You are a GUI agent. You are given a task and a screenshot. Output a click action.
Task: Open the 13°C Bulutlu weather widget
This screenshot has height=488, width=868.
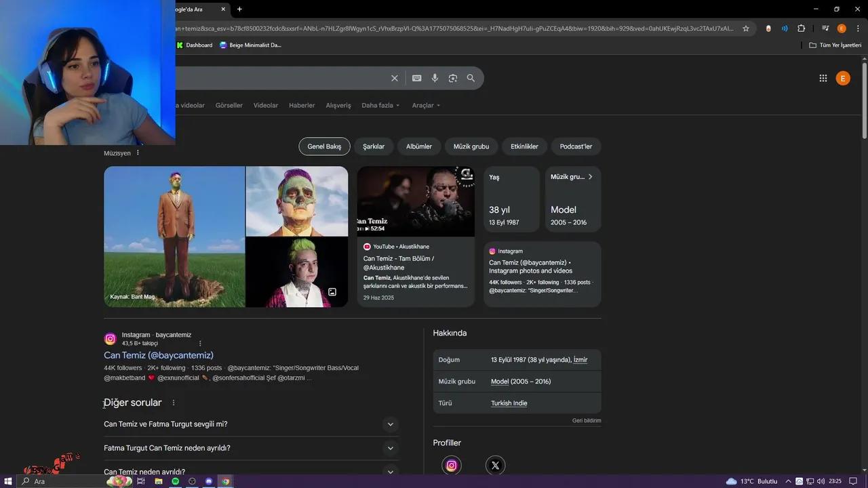click(x=751, y=481)
